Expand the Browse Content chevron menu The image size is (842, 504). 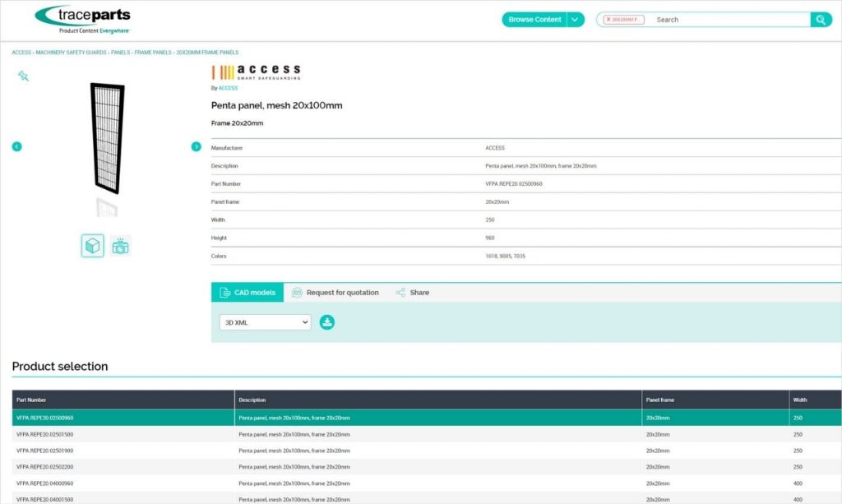coord(575,20)
